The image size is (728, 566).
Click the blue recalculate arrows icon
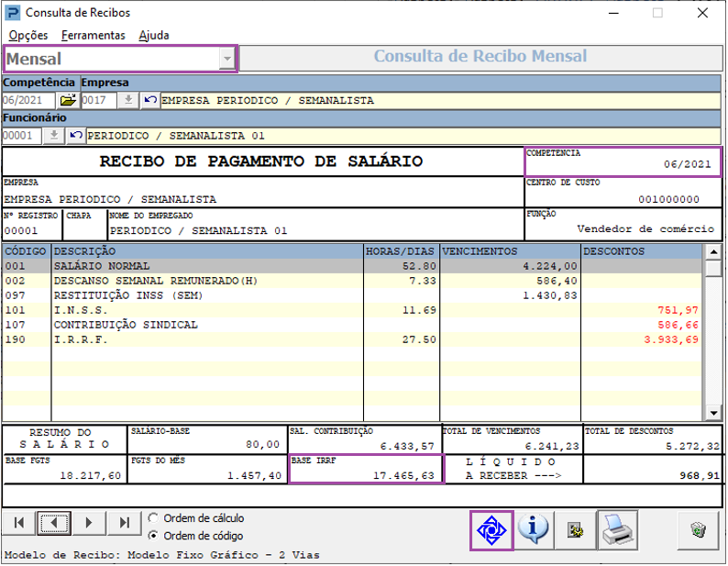(x=491, y=530)
